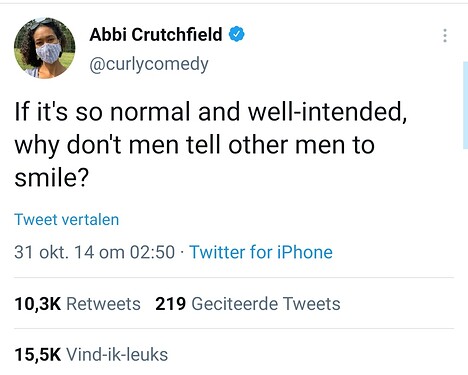
Task: View the 10,3K retweets count
Action: click(38, 304)
